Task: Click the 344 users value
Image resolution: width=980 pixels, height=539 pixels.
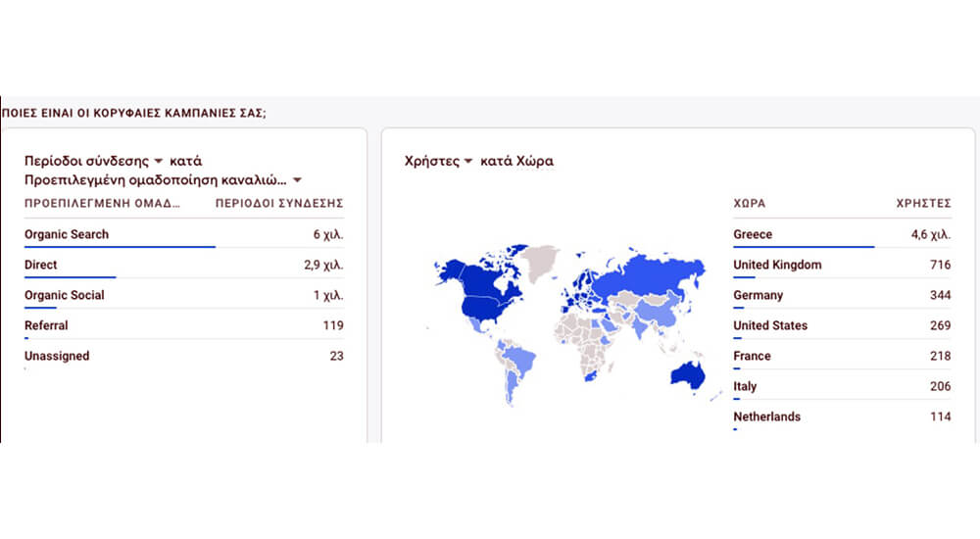Action: tap(941, 295)
